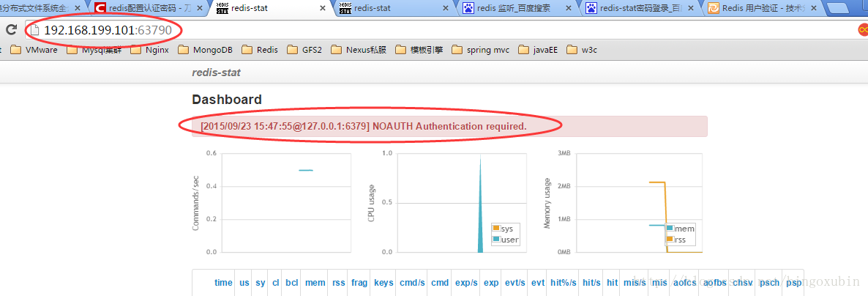The height and width of the screenshot is (296, 868).
Task: Click the hit/s column header
Action: [x=592, y=283]
